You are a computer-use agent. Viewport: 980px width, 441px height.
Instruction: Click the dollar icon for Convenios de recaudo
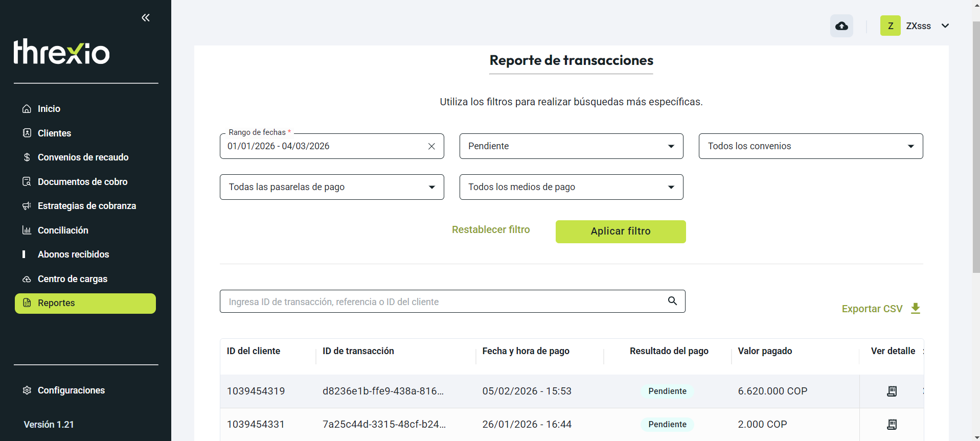point(27,157)
